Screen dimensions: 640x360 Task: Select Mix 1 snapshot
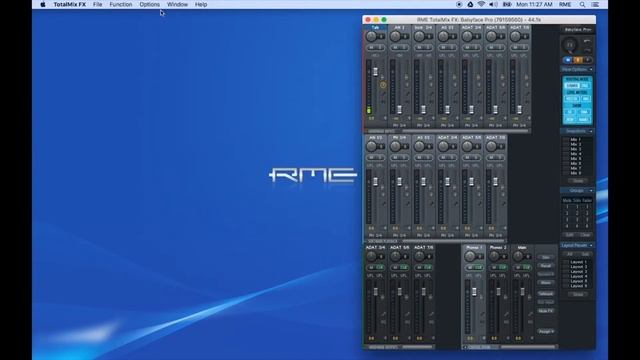pos(576,140)
